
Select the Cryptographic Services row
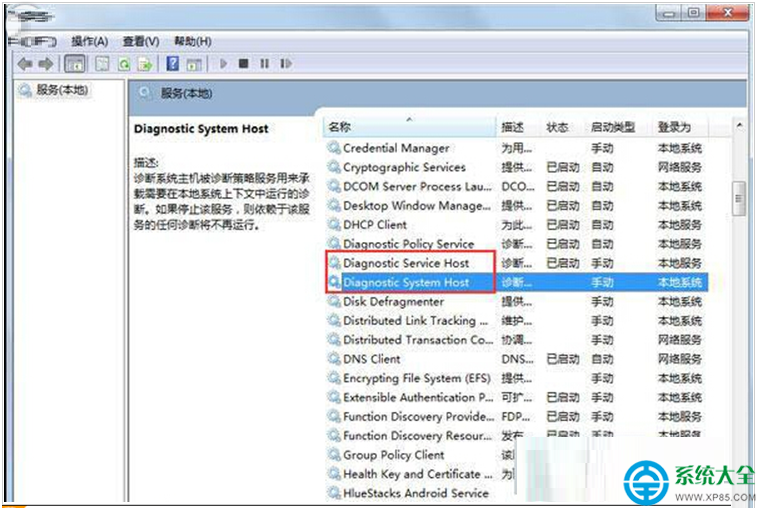(x=517, y=167)
